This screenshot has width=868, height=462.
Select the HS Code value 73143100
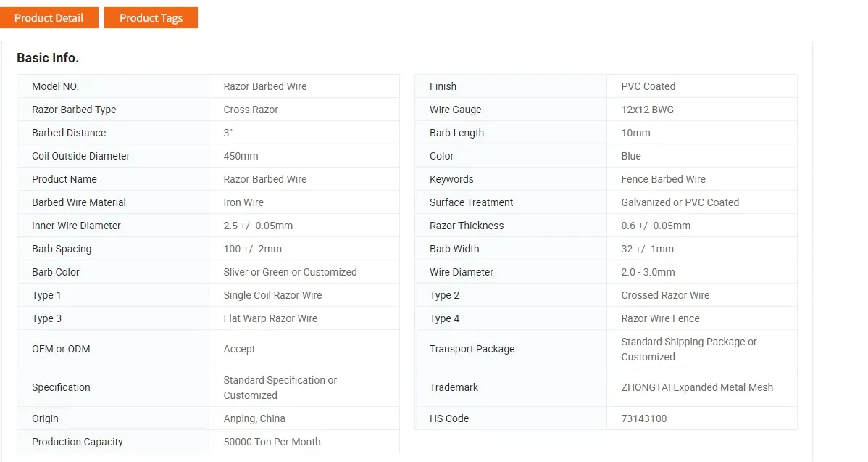[x=643, y=418]
